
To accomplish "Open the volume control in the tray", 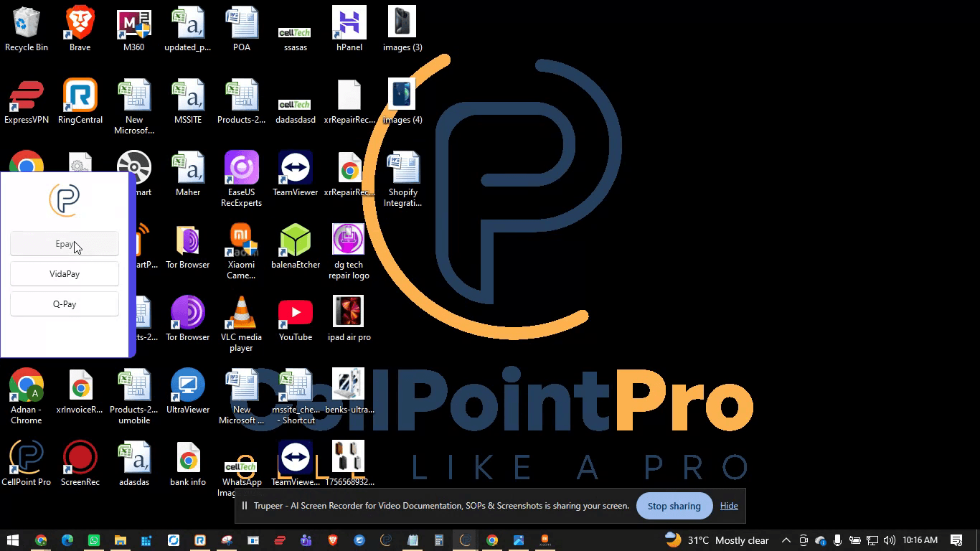I will coord(890,540).
